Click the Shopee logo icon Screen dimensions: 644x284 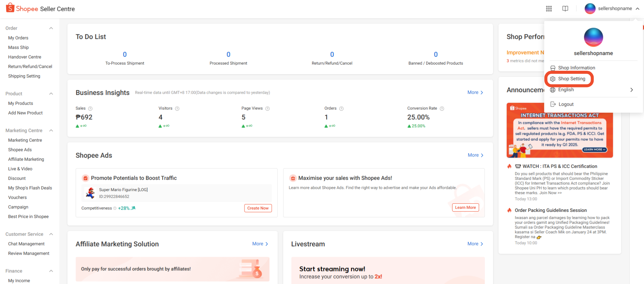coord(10,8)
